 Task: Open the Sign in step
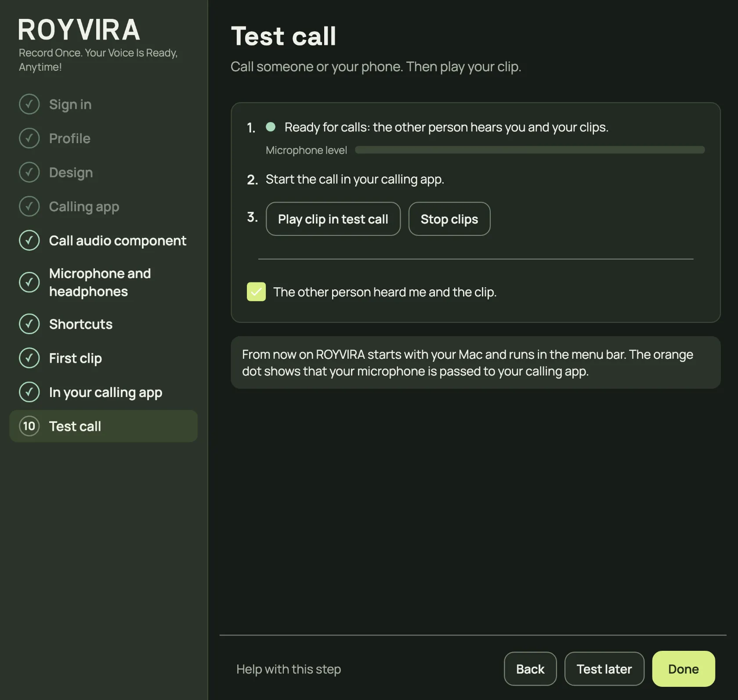coord(103,104)
